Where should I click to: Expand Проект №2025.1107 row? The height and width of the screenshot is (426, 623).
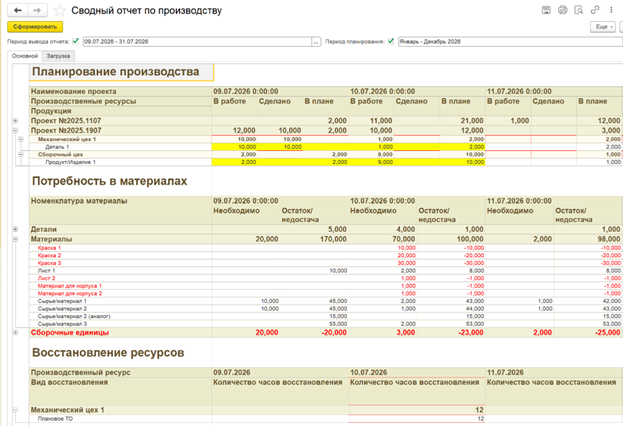coord(15,120)
